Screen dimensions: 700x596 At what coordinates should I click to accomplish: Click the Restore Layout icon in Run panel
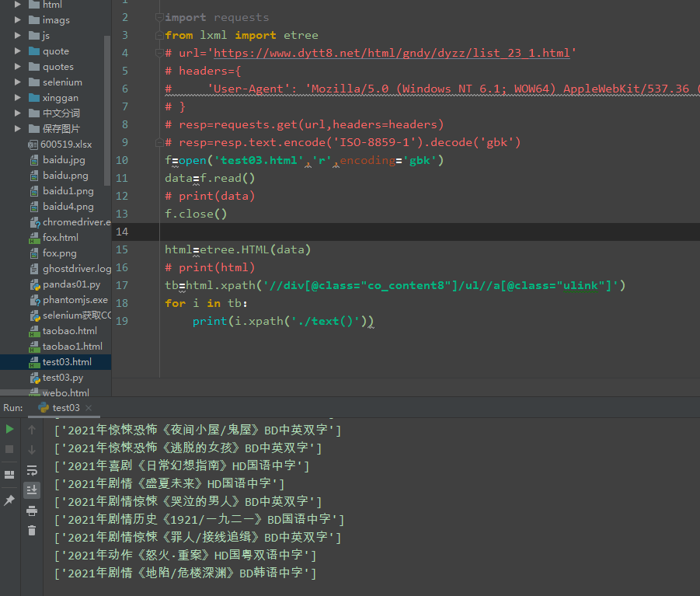[x=9, y=474]
